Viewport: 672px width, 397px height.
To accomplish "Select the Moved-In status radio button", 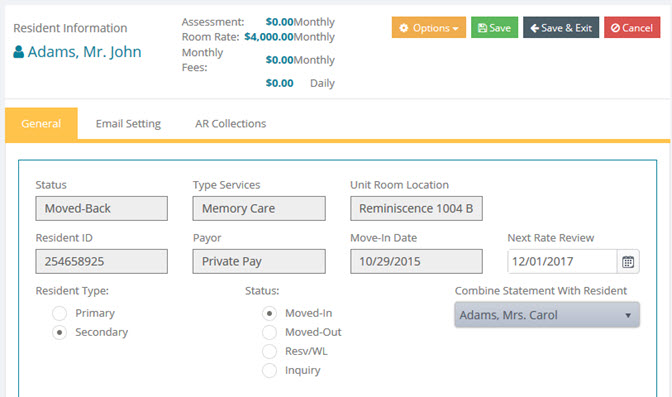I will (x=269, y=313).
